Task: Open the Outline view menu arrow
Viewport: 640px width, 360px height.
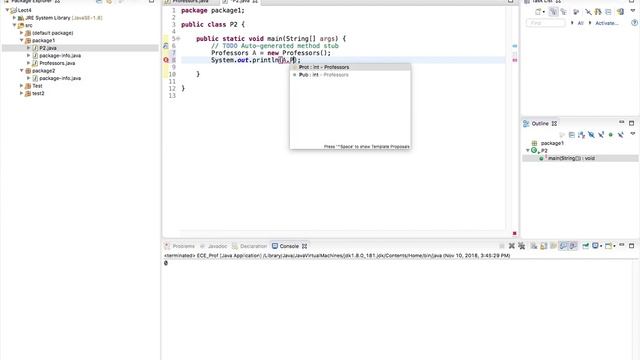Action: (633, 134)
